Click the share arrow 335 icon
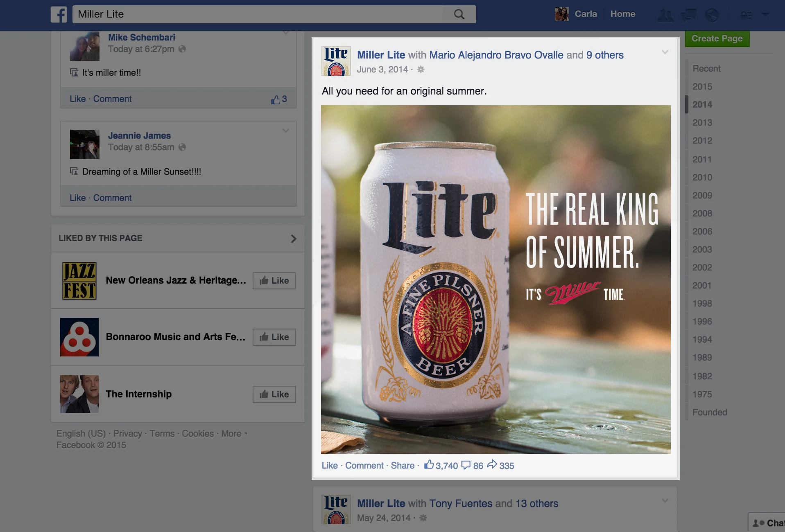Screen dimensions: 785x532 tap(492, 464)
